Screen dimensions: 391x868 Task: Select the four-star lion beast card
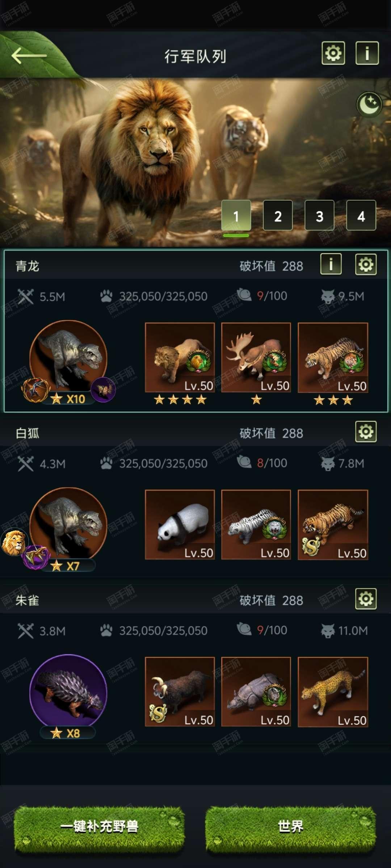tap(180, 358)
